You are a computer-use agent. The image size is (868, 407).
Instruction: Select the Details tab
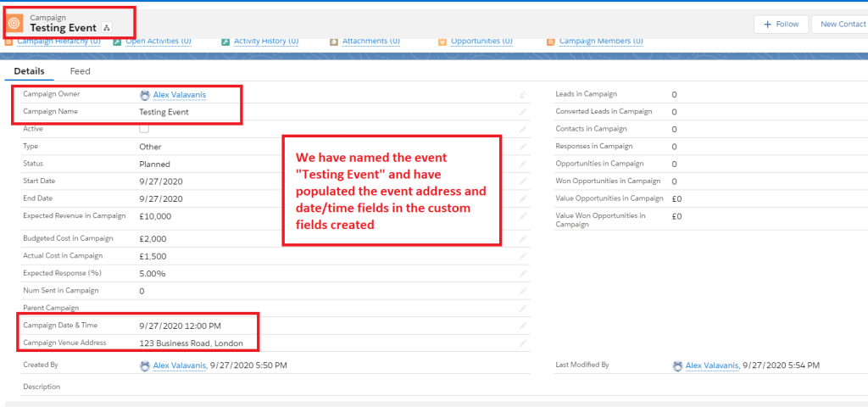click(x=29, y=71)
